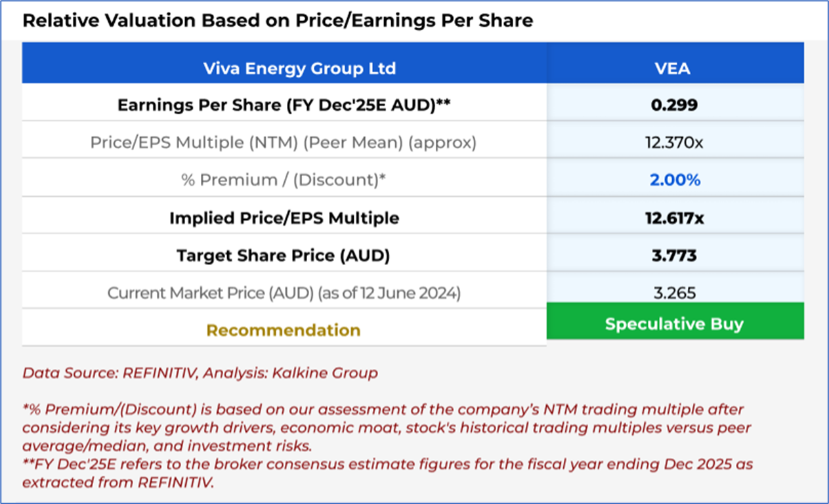Image resolution: width=829 pixels, height=504 pixels.
Task: Click the 3.773 target price value
Action: tap(674, 255)
